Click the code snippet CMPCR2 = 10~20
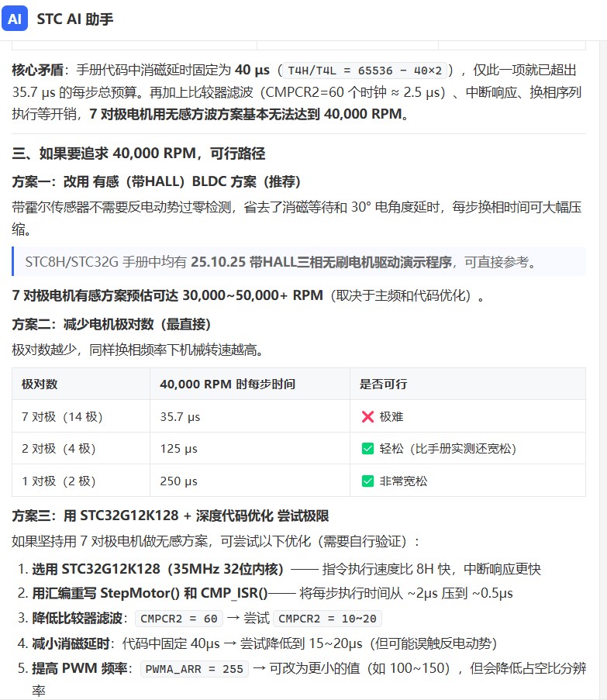This screenshot has height=700, width=607. coord(327,619)
